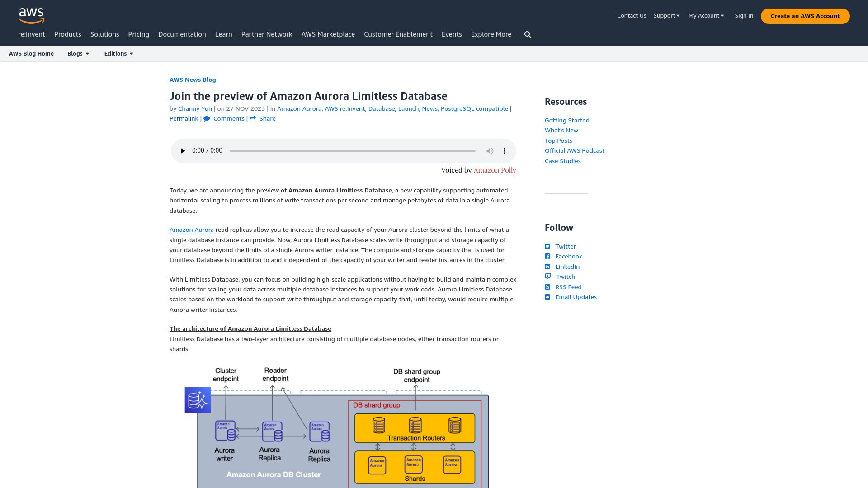Image resolution: width=868 pixels, height=488 pixels.
Task: Open the Amazon Aurora inline link
Action: click(x=192, y=230)
